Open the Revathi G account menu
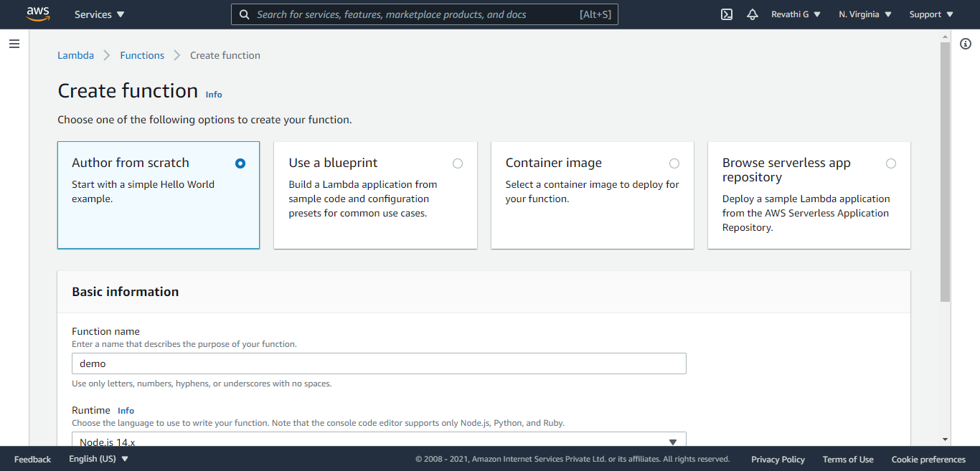The image size is (980, 471). [796, 14]
